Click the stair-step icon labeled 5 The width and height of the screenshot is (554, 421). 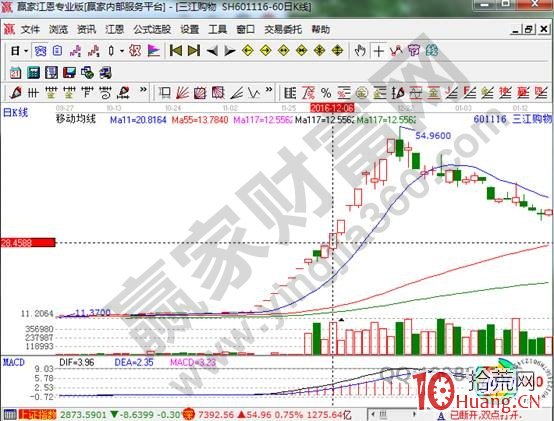pyautogui.click(x=94, y=51)
